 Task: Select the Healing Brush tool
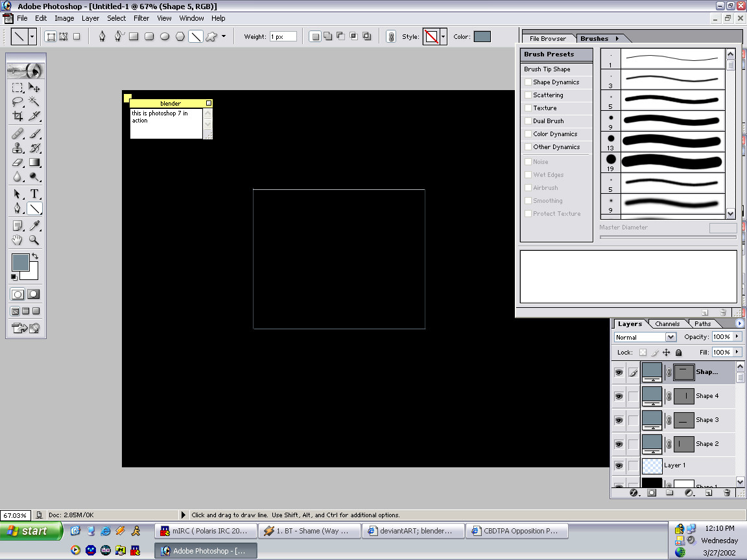coord(18,134)
